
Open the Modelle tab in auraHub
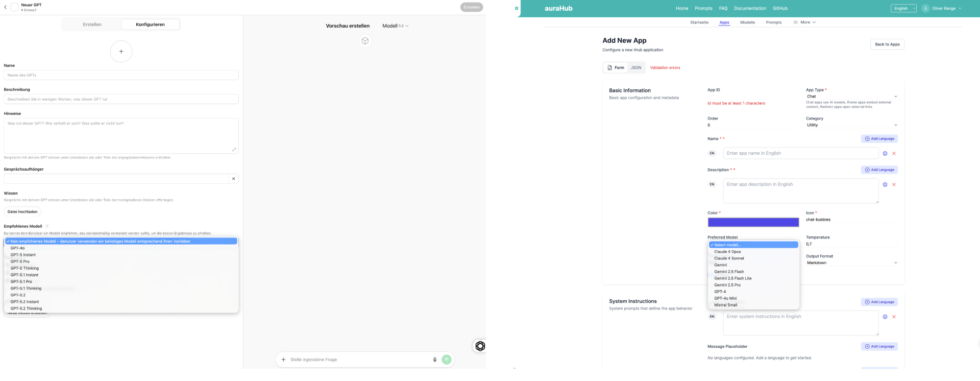point(747,22)
